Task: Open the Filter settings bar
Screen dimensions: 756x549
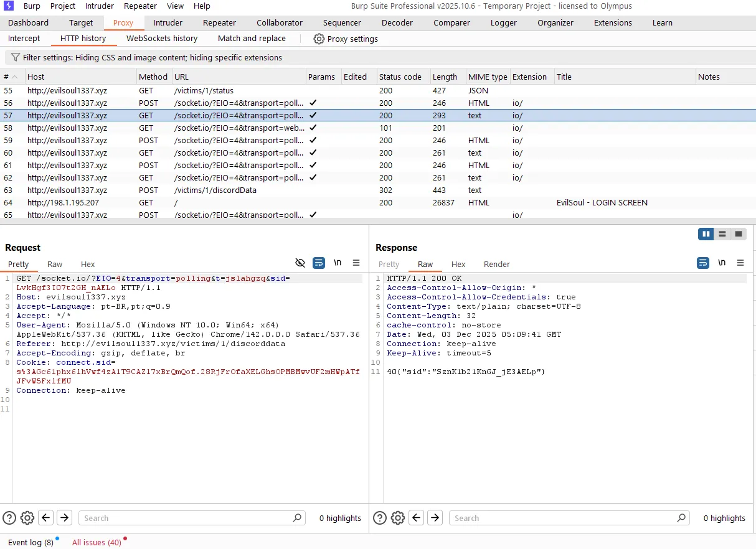Action: tap(380, 57)
